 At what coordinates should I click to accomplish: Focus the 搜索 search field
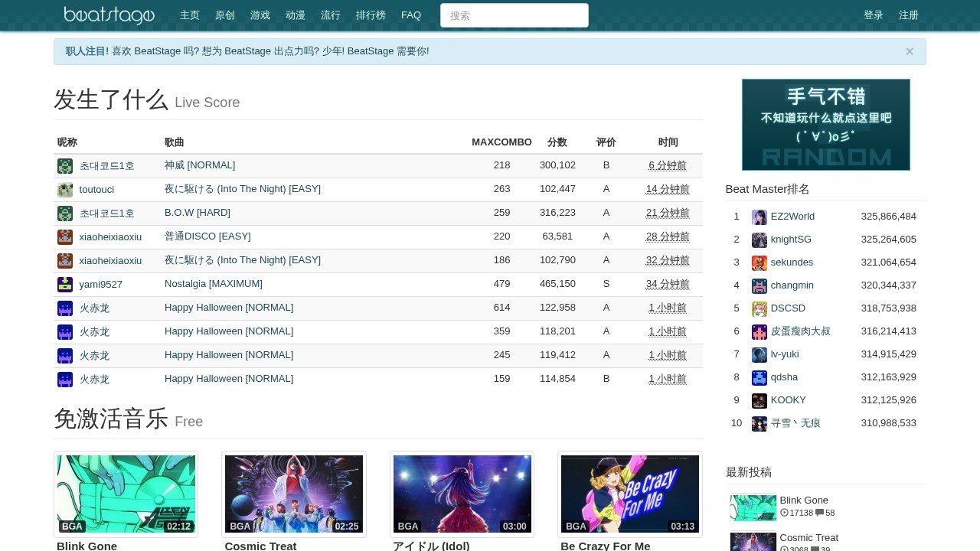[514, 15]
